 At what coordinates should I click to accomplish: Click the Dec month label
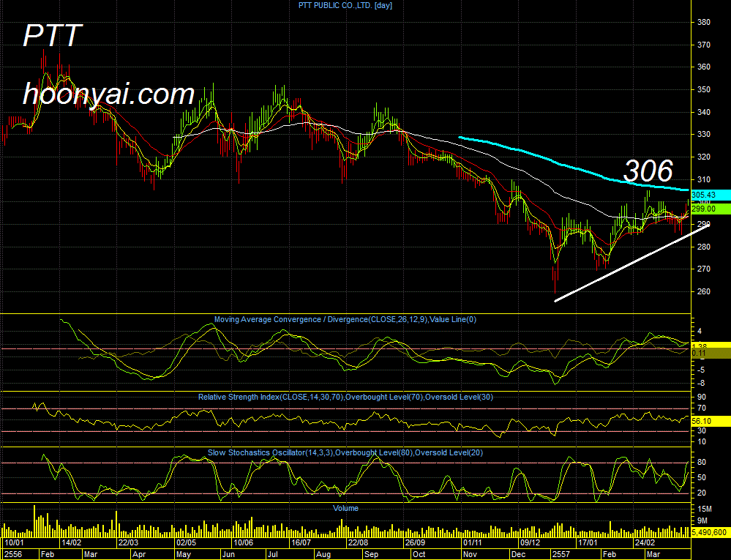(x=518, y=554)
